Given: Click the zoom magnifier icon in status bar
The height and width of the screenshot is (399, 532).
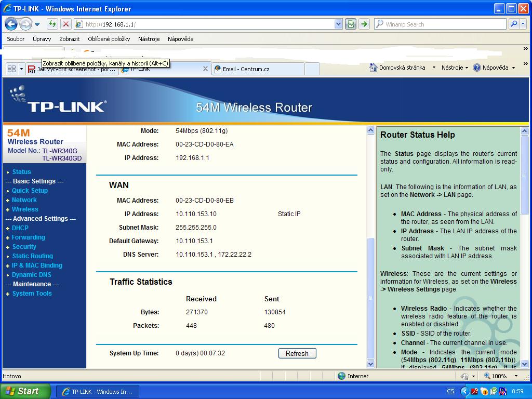Looking at the screenshot, I should tap(487, 376).
